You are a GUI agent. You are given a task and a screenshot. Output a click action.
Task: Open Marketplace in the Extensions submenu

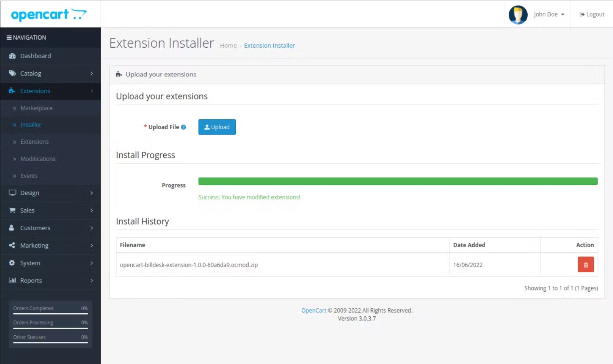[36, 108]
